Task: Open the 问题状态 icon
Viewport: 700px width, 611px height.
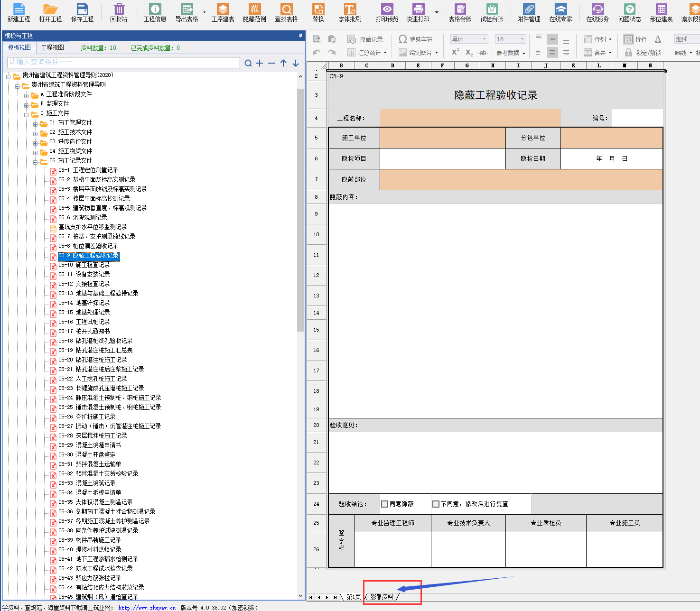Action: point(629,12)
